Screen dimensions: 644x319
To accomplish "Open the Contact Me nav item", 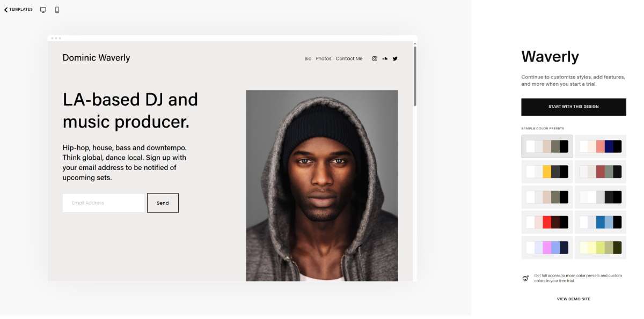I will [349, 58].
